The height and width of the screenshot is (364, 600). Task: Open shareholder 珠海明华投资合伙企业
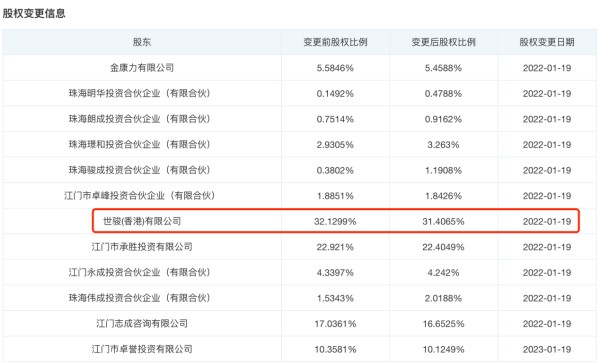point(139,93)
